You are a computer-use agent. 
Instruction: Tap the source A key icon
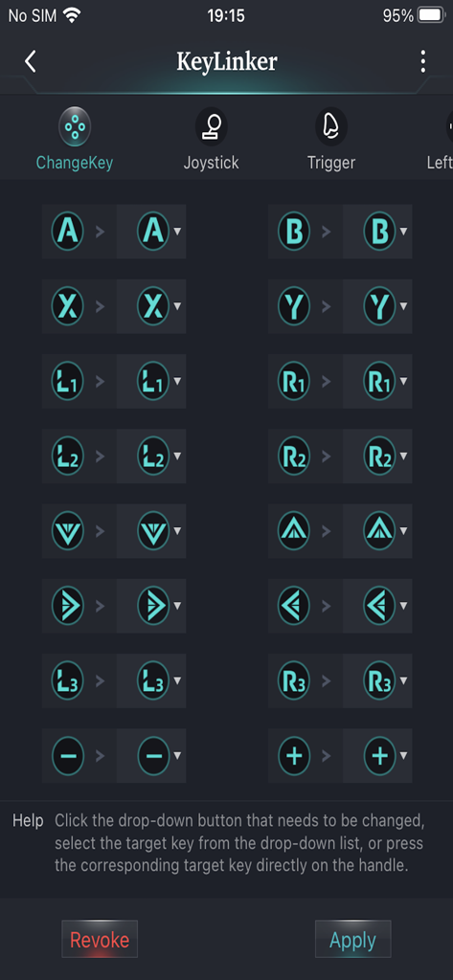(68, 232)
